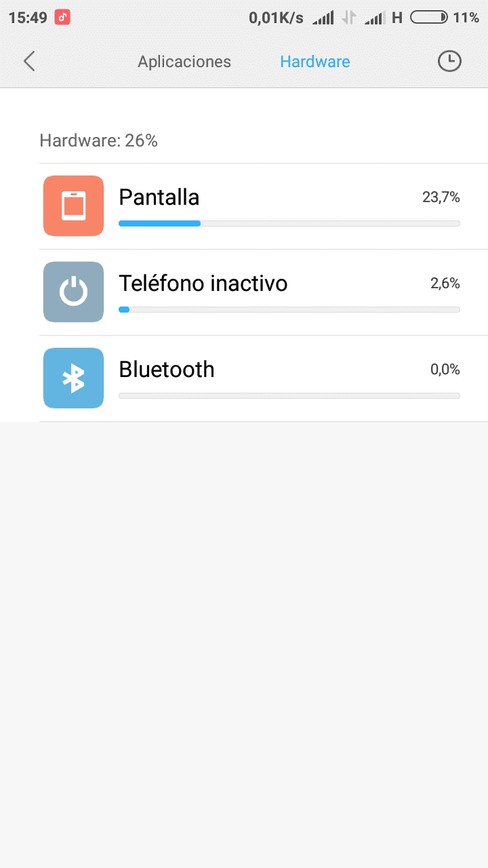Image resolution: width=488 pixels, height=868 pixels.
Task: Click the Teléfono inactivo progress bar
Action: click(289, 309)
